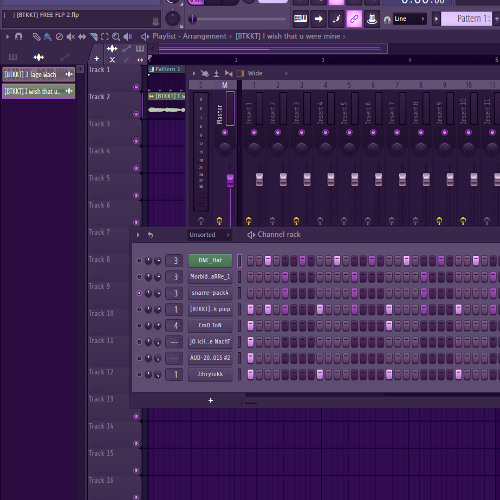Click the channel rack undo arrow icon
500x500 pixels.
(150, 235)
